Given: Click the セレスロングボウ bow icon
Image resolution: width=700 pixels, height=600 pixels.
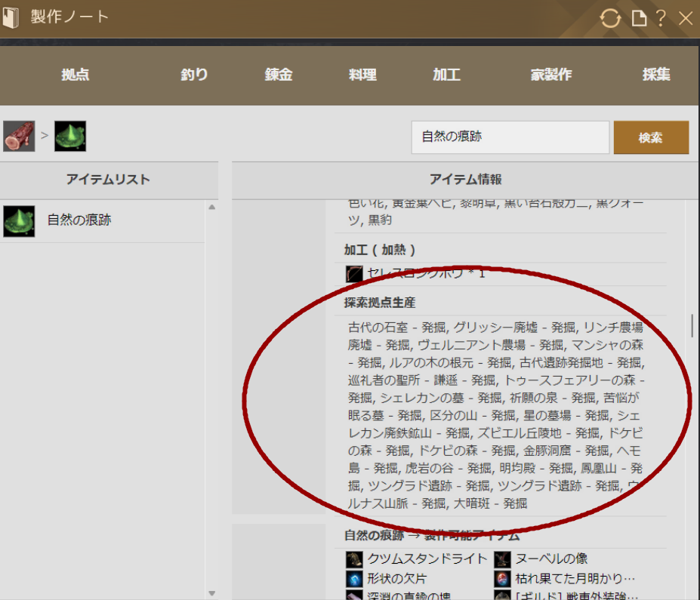Looking at the screenshot, I should click(x=354, y=273).
